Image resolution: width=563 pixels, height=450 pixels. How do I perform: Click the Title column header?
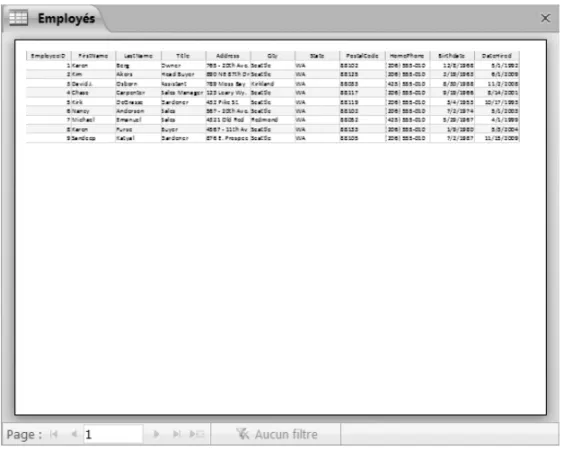183,56
